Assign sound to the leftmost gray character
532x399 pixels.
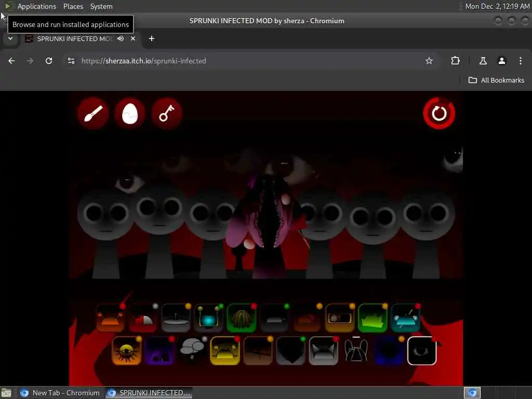106,231
